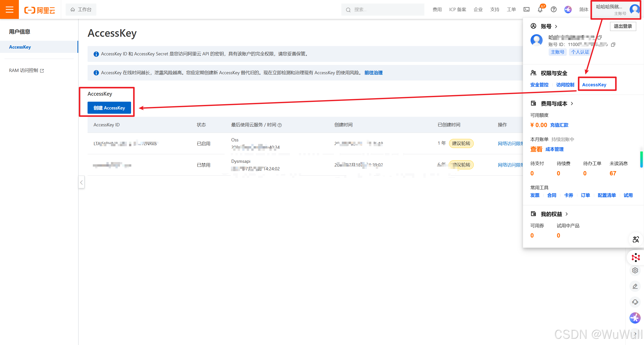The image size is (644, 345).
Task: Open the 工单 top menu
Action: click(x=511, y=10)
